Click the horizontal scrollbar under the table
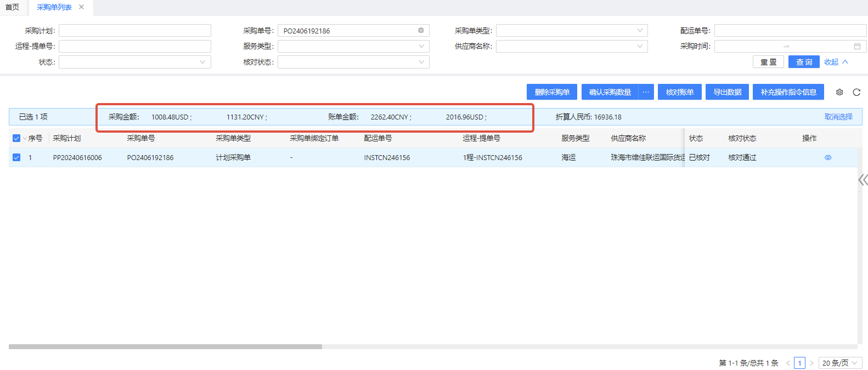The image size is (868, 370). tap(165, 346)
